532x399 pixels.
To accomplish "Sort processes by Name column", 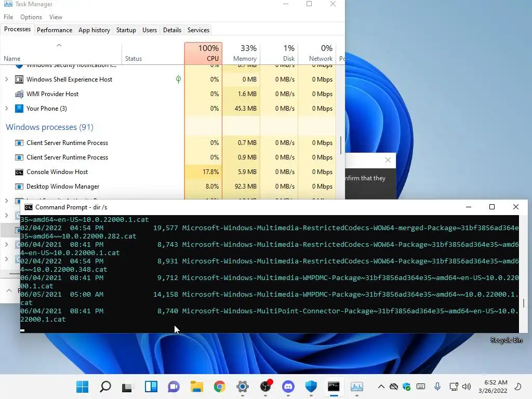I will (61, 54).
